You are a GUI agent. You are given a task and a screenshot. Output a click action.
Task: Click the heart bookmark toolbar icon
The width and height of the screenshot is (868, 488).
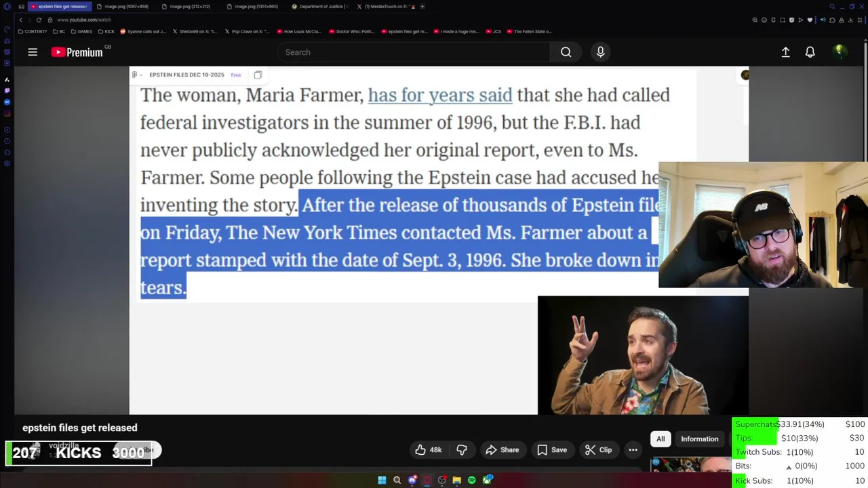[810, 20]
